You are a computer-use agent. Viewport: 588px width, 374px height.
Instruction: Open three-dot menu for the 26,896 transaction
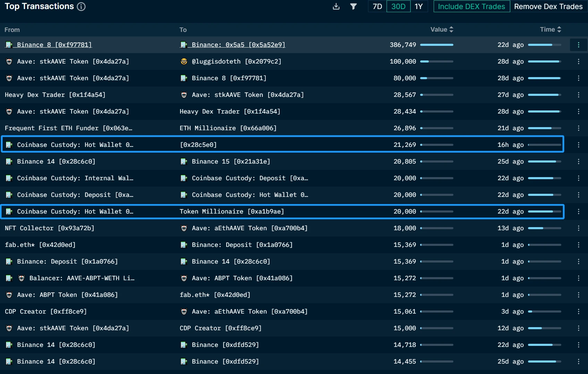[578, 128]
